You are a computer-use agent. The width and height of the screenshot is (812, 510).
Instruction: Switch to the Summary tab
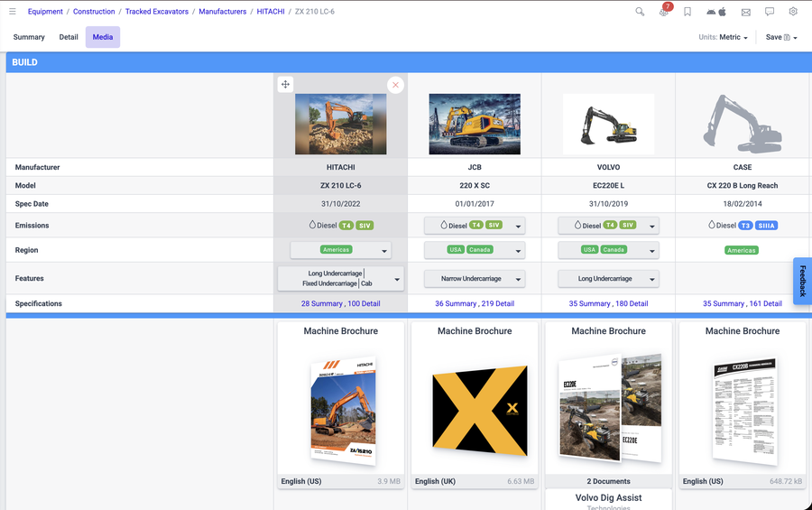pyautogui.click(x=29, y=37)
